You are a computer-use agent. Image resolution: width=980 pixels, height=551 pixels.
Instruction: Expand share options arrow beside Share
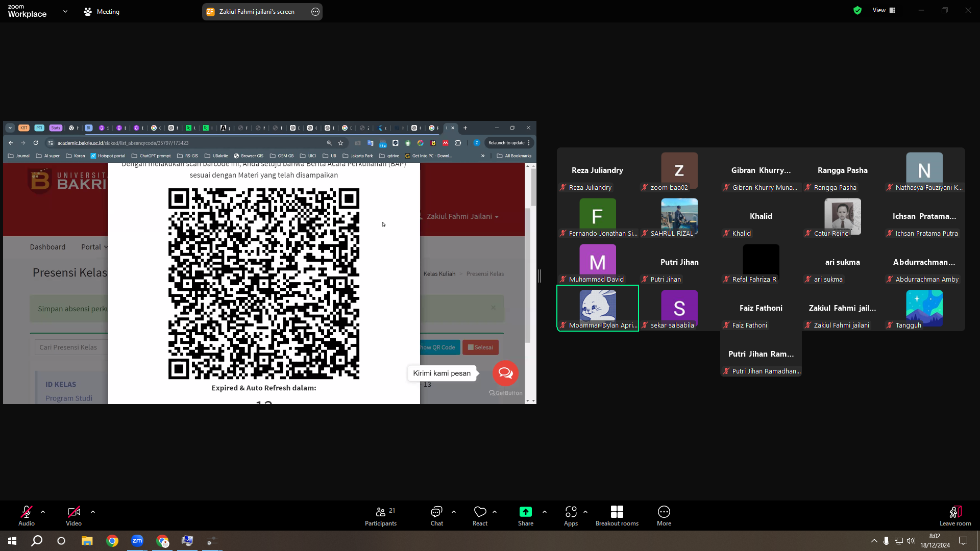(545, 512)
